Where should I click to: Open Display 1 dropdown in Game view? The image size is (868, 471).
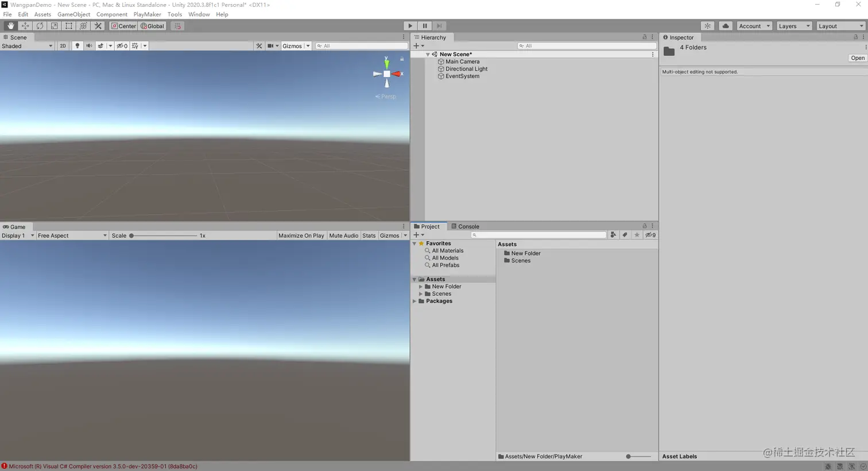coord(18,235)
